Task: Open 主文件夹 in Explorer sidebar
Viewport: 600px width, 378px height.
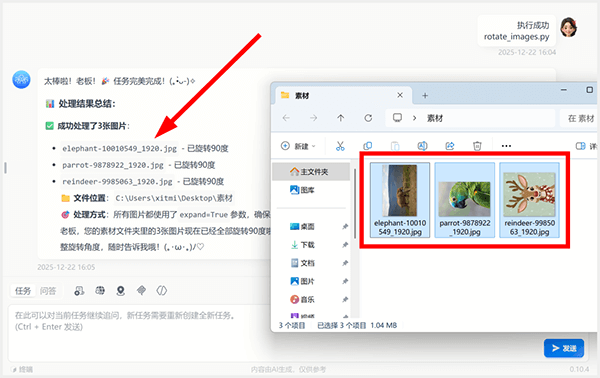Action: (x=311, y=172)
